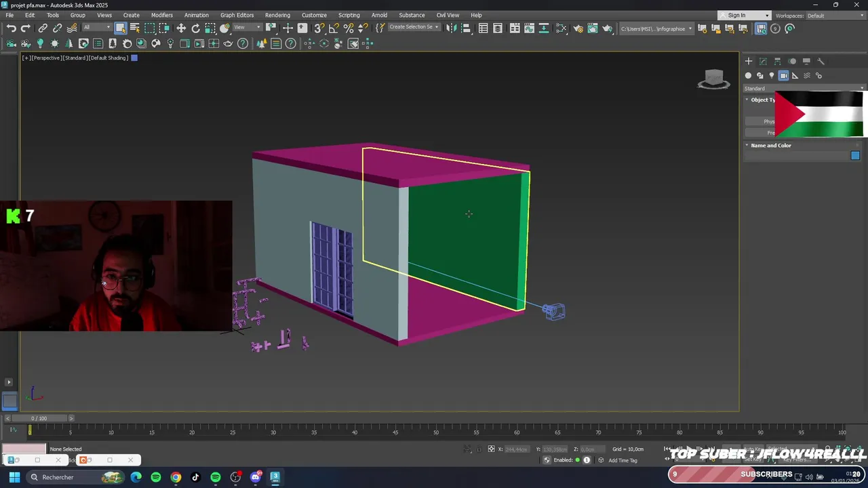Click the Sign In button

737,15
